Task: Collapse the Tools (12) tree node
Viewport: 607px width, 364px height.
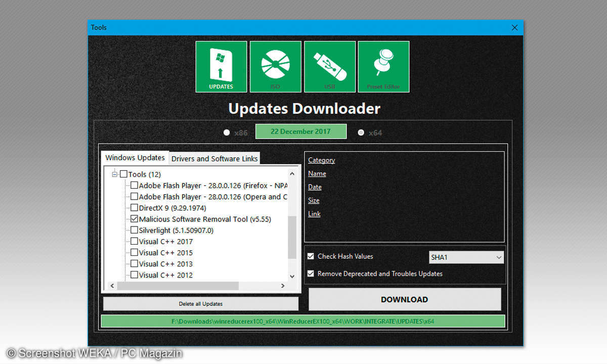Action: click(115, 174)
